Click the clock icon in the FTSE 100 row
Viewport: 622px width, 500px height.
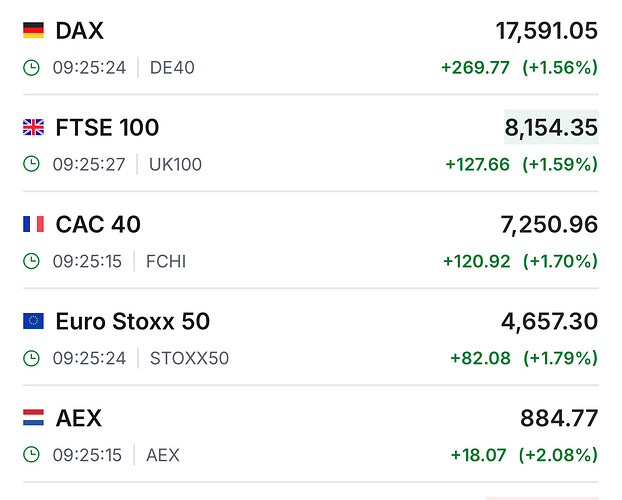(x=32, y=164)
